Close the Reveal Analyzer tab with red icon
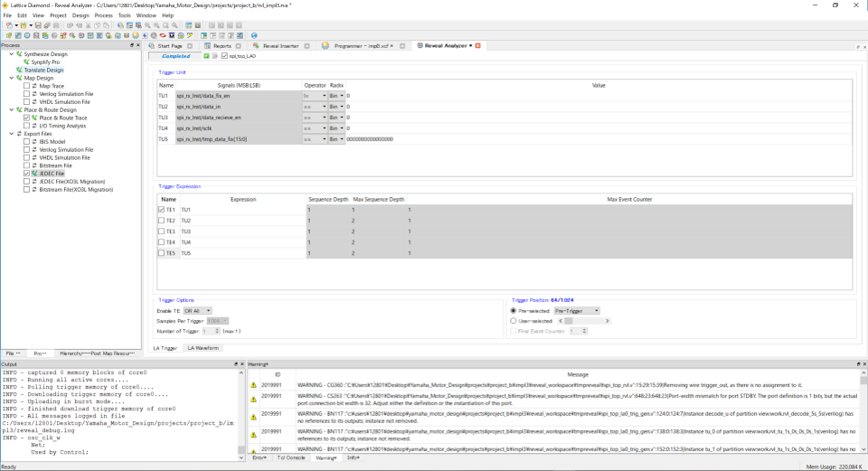868x471 pixels. 477,45
